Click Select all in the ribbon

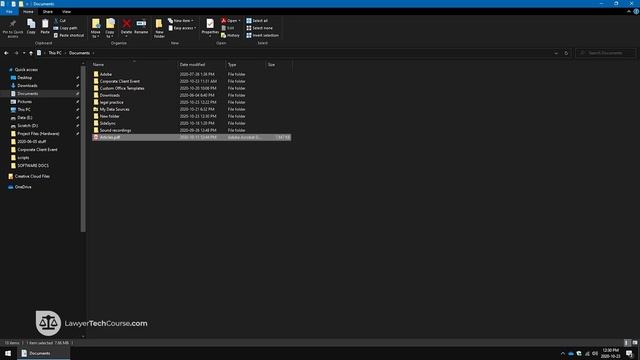click(x=257, y=20)
